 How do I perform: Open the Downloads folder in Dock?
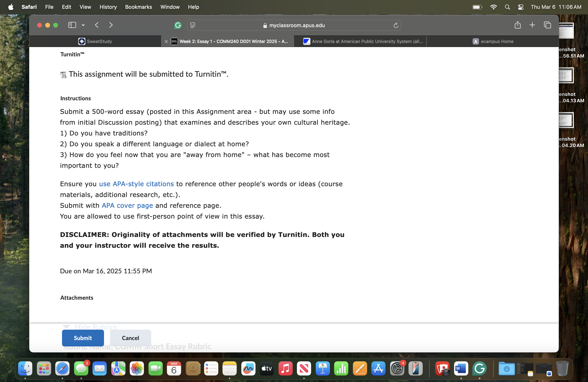[x=506, y=369]
